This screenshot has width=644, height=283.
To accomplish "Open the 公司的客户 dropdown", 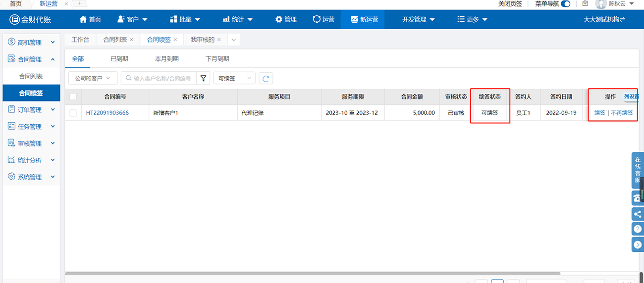I will click(93, 78).
